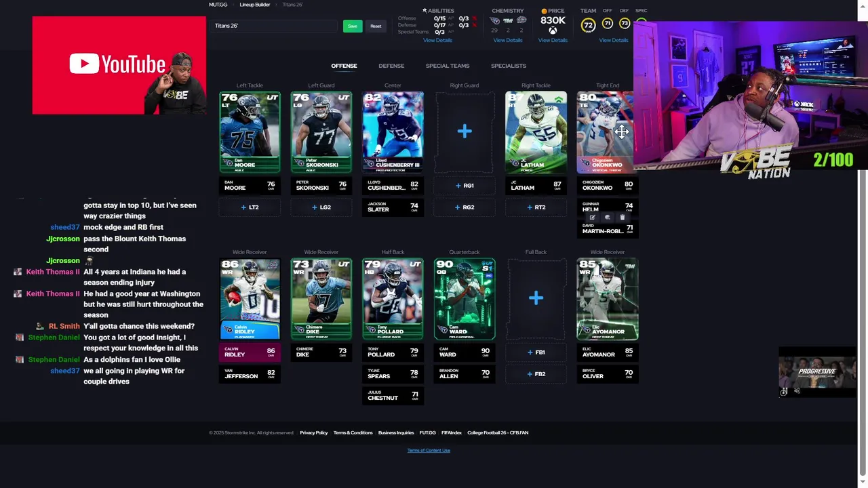Open the Chimere Dike wide receiver card
The image size is (868, 488).
tap(321, 299)
